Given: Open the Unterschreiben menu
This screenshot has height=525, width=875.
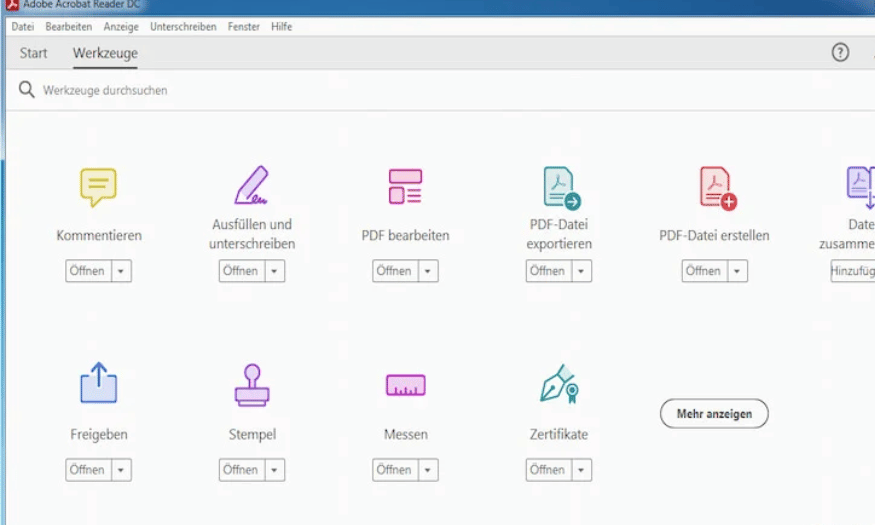Looking at the screenshot, I should click(x=183, y=27).
